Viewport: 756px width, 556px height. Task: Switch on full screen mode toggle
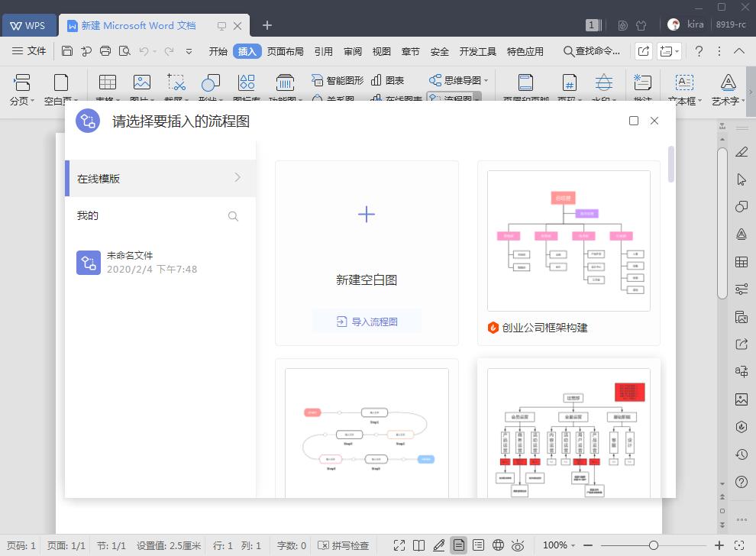pyautogui.click(x=399, y=545)
